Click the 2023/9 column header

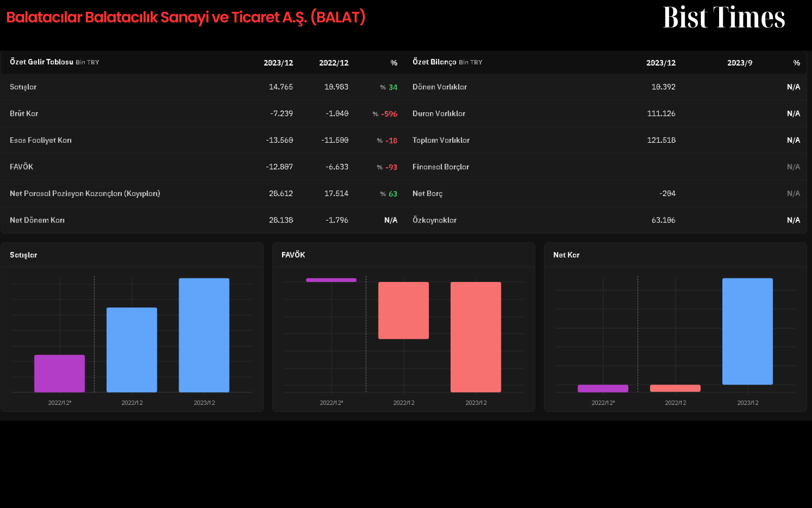(739, 62)
